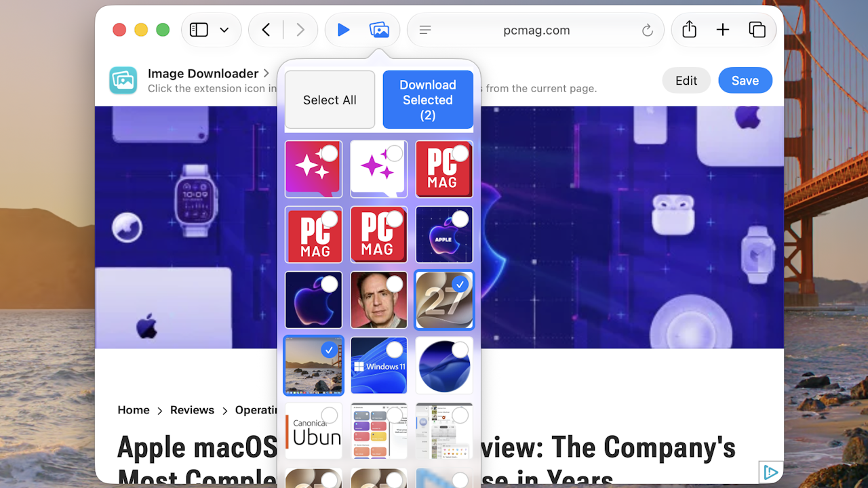Image resolution: width=868 pixels, height=488 pixels.
Task: Show the tab overview
Action: 757,30
